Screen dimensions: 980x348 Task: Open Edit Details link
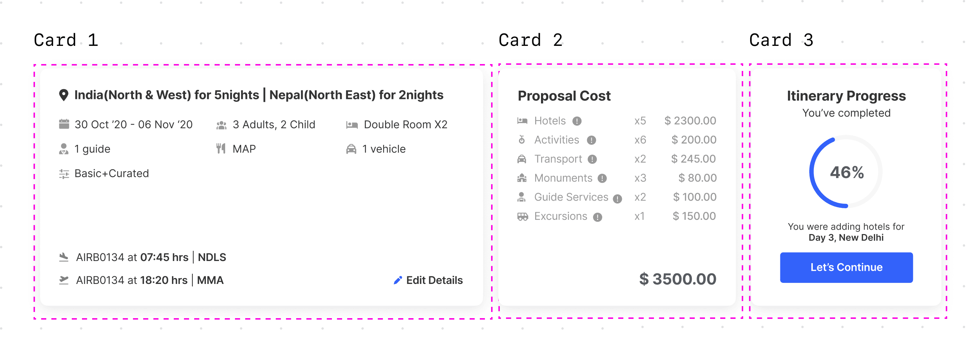click(428, 280)
